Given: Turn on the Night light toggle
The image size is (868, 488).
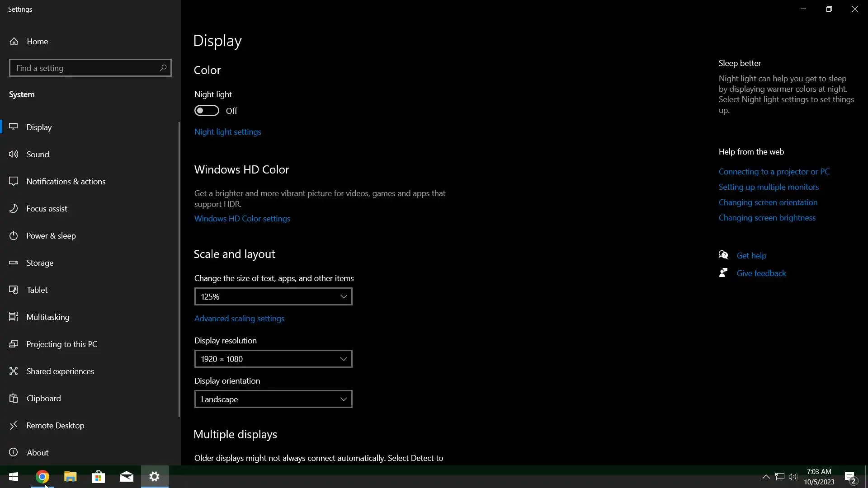Looking at the screenshot, I should (207, 111).
